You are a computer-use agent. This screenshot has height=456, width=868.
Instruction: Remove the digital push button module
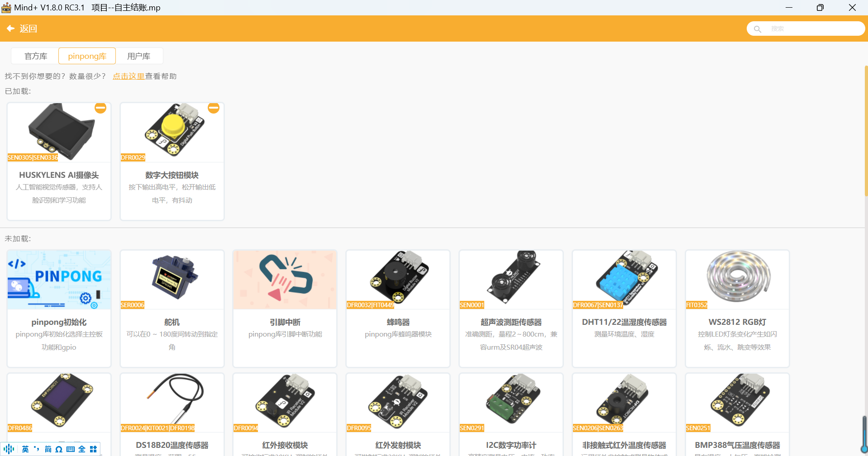(x=214, y=108)
